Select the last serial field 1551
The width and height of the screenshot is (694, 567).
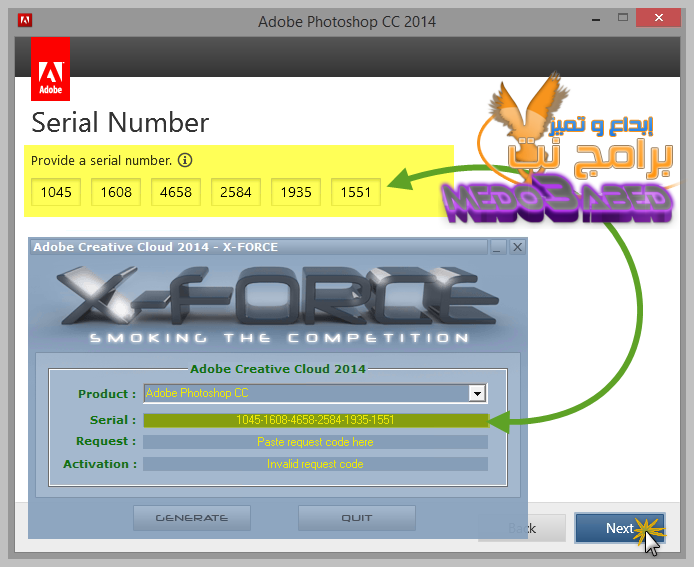pyautogui.click(x=356, y=192)
